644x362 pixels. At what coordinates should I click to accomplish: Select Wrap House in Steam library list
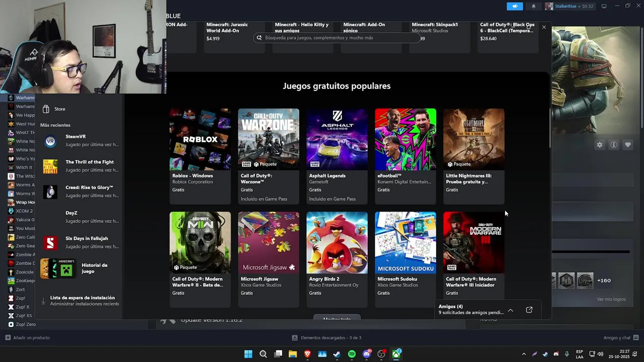[21, 202]
